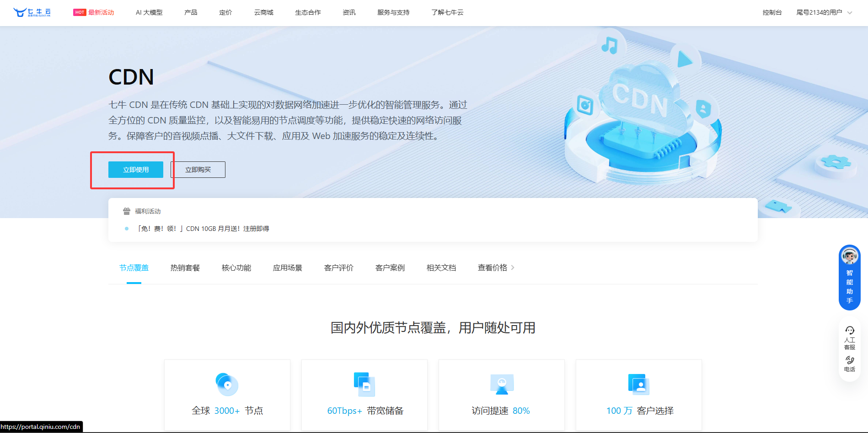Click the 访问提速 80% icon

[x=502, y=385]
